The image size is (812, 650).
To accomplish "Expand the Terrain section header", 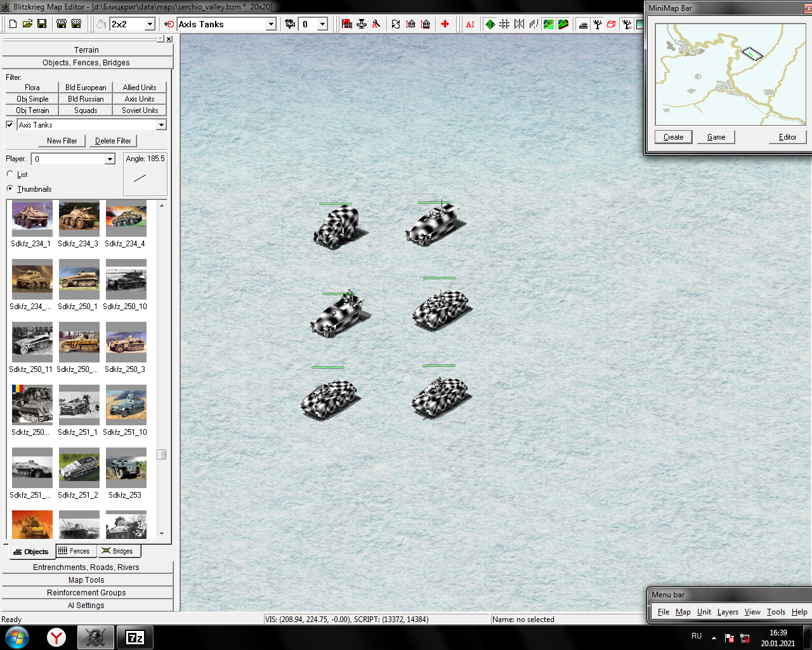I will tap(86, 50).
